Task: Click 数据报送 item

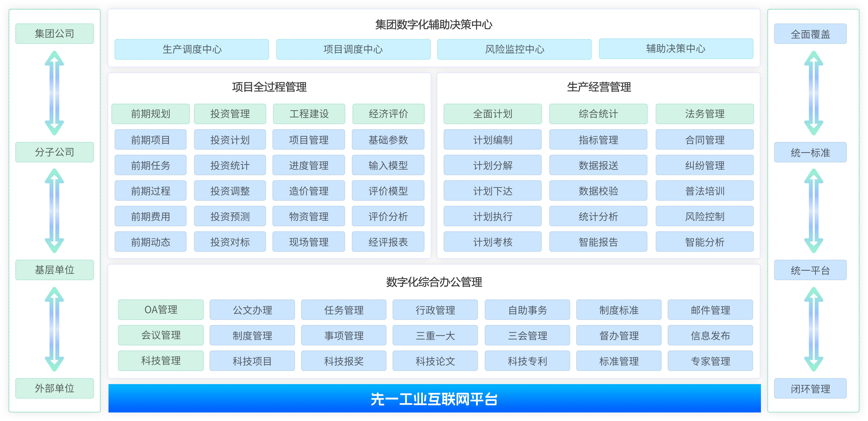Action: point(599,165)
